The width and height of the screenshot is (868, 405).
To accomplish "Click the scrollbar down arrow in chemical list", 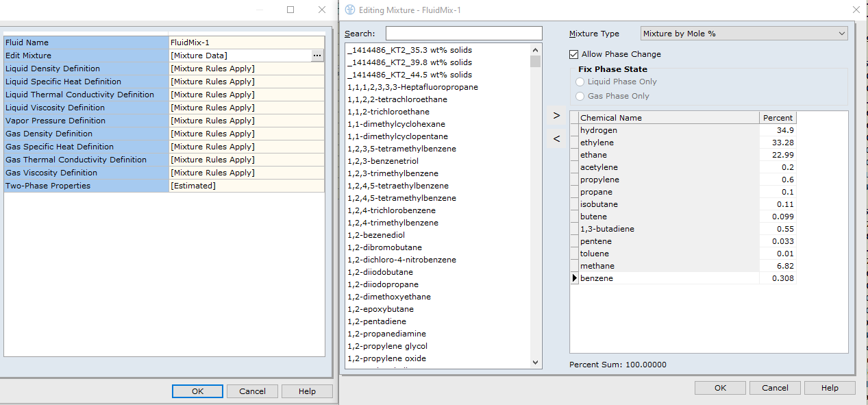I will point(535,361).
